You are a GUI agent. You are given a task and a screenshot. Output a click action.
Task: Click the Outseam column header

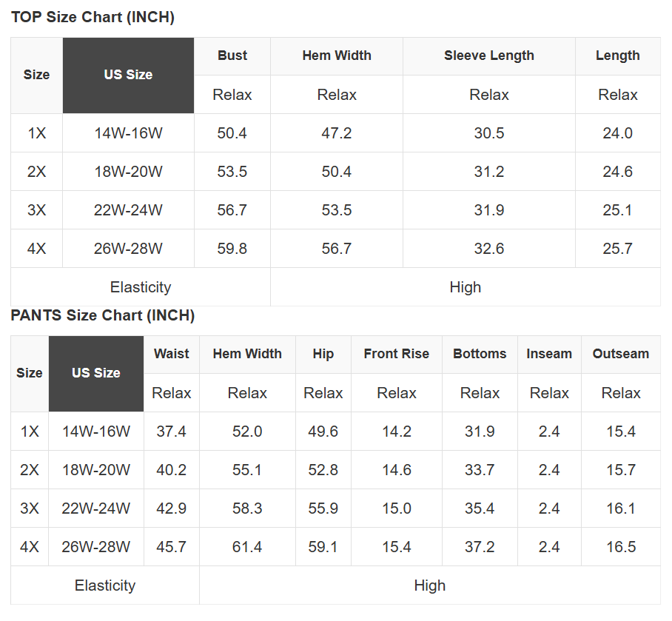pos(620,354)
